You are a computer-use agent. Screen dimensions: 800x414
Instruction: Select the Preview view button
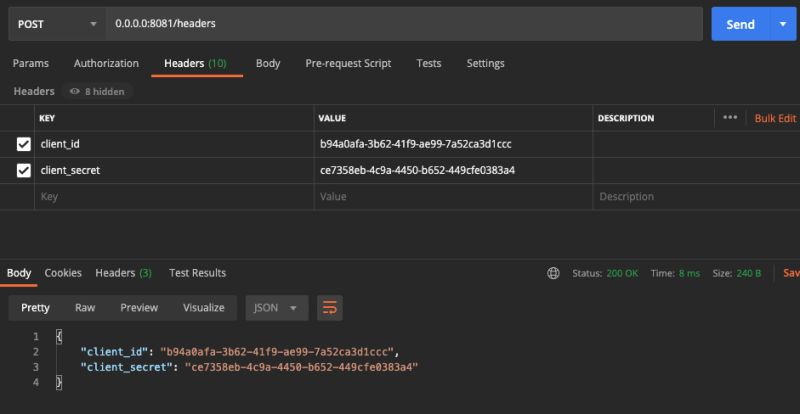139,308
